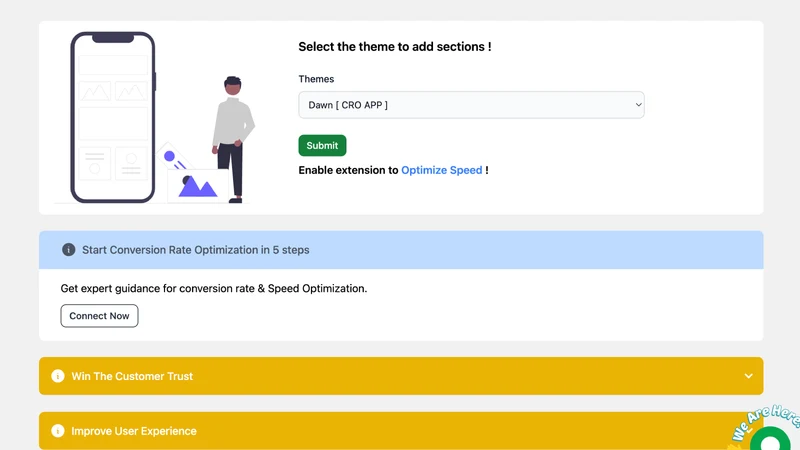Click the Themes field label
800x450 pixels.
point(316,79)
